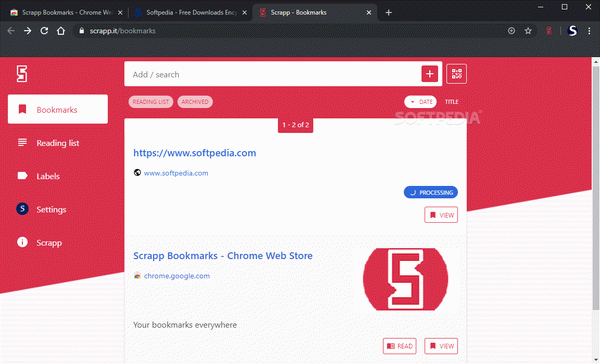The image size is (600, 364).
Task: Click the Reading list lines icon
Action: point(22,142)
